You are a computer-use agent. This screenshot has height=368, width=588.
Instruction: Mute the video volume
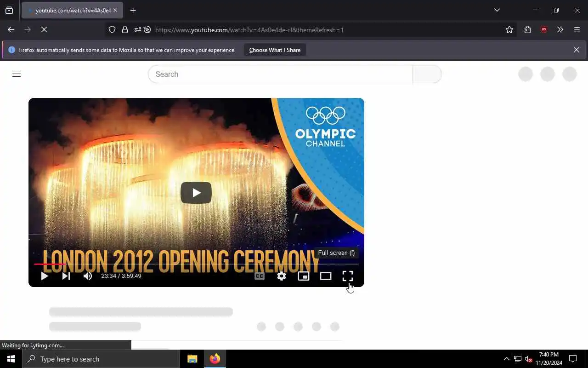coord(88,276)
